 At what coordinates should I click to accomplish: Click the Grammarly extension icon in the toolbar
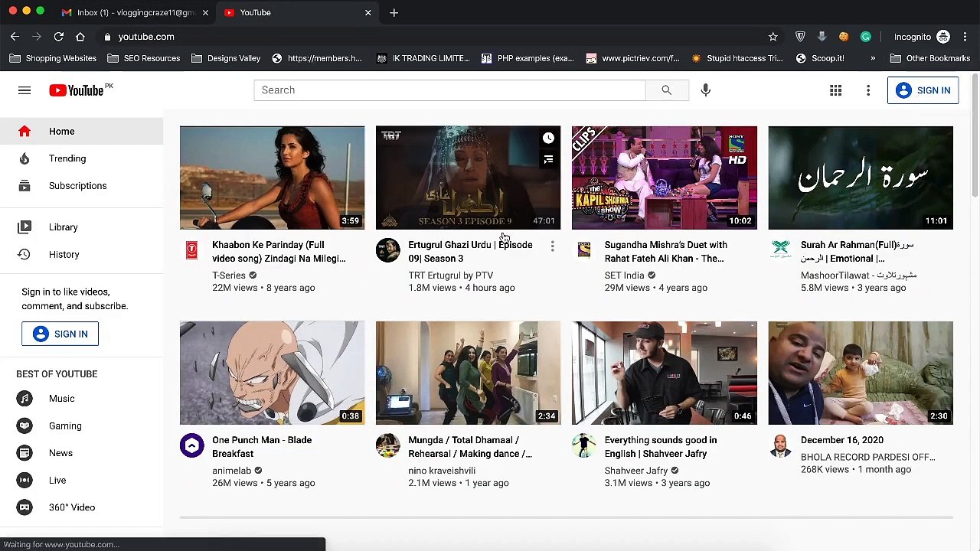click(866, 37)
